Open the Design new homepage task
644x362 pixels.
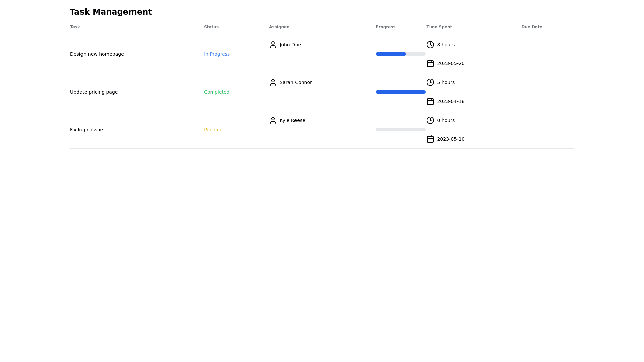97,54
